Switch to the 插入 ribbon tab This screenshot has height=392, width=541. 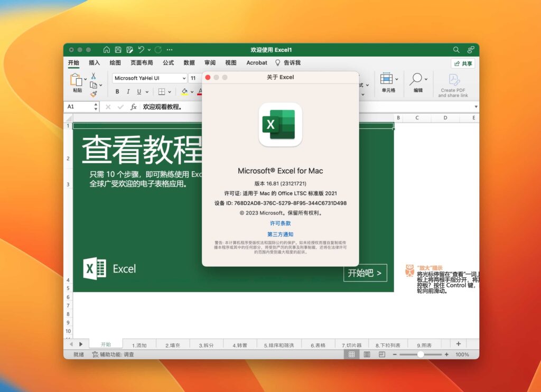[x=94, y=63]
